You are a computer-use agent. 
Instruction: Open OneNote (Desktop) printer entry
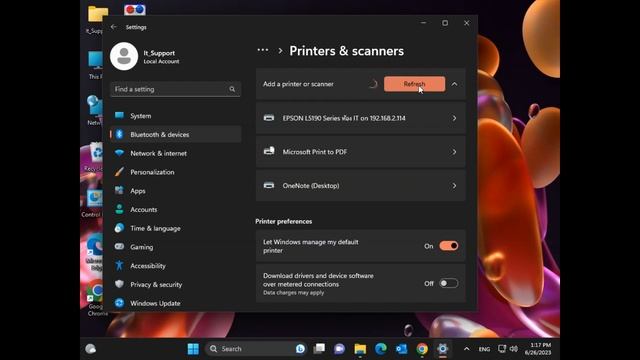(360, 186)
